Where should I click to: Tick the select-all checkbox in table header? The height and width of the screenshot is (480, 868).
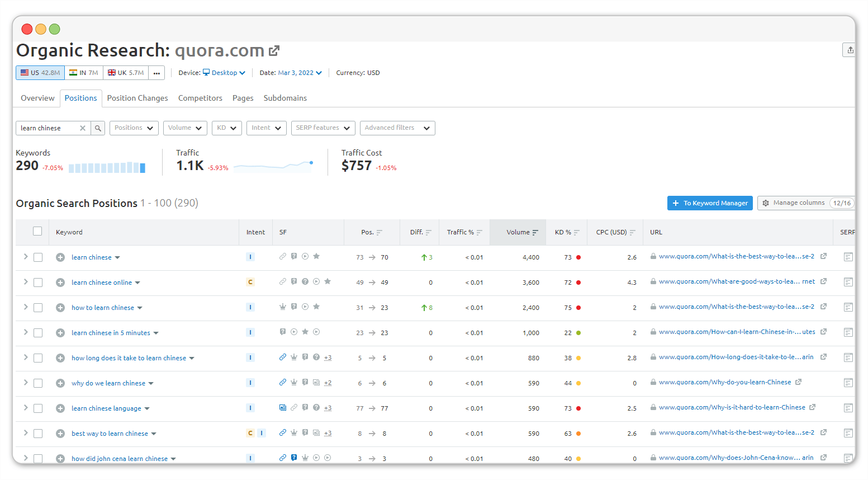coord(37,232)
